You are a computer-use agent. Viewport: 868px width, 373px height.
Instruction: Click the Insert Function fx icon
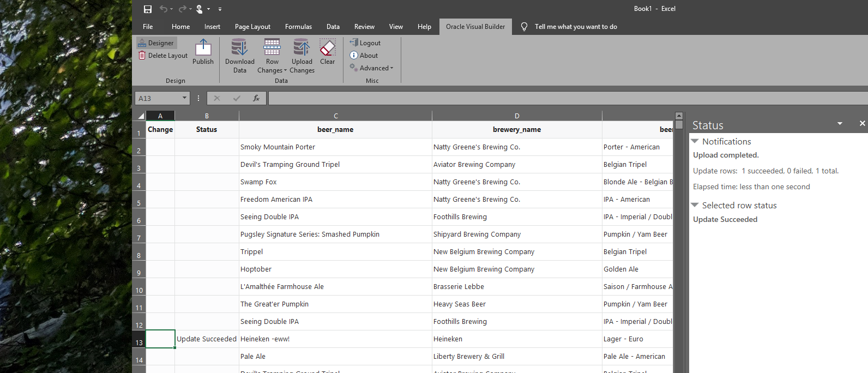tap(256, 98)
